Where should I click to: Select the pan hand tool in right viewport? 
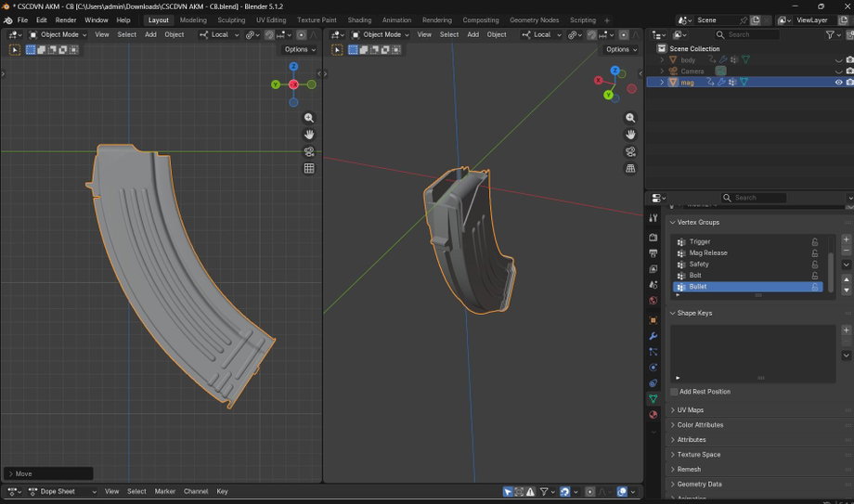[630, 135]
